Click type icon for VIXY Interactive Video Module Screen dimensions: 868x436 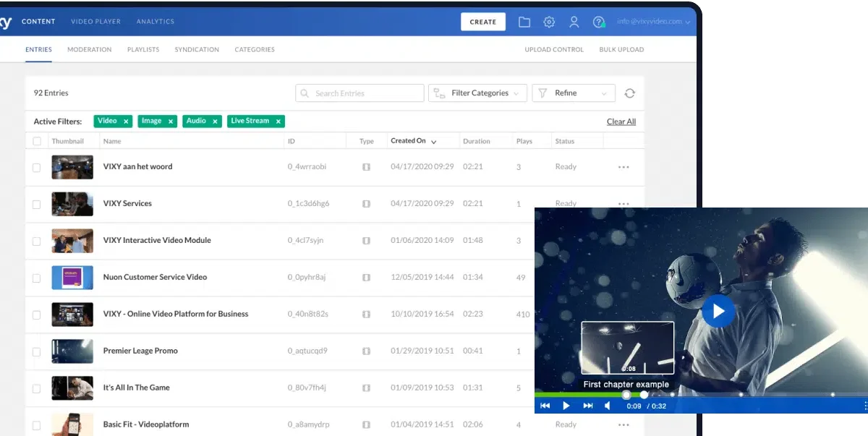point(366,241)
